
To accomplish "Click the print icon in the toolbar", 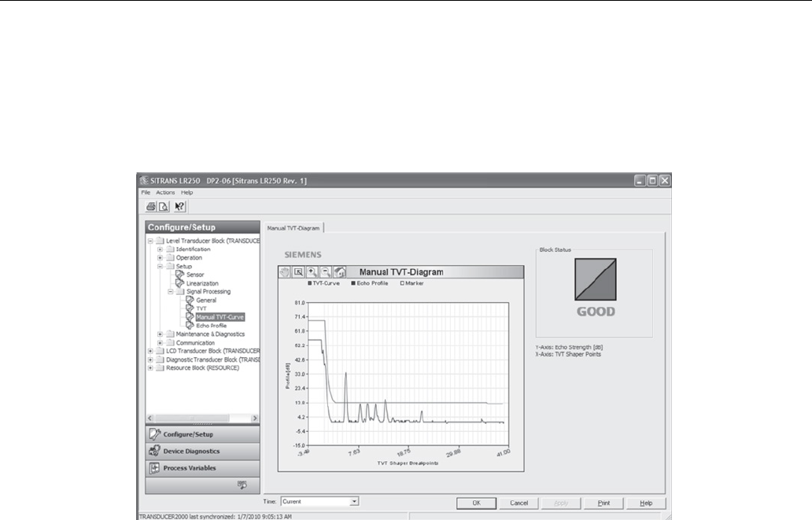I will pos(151,207).
